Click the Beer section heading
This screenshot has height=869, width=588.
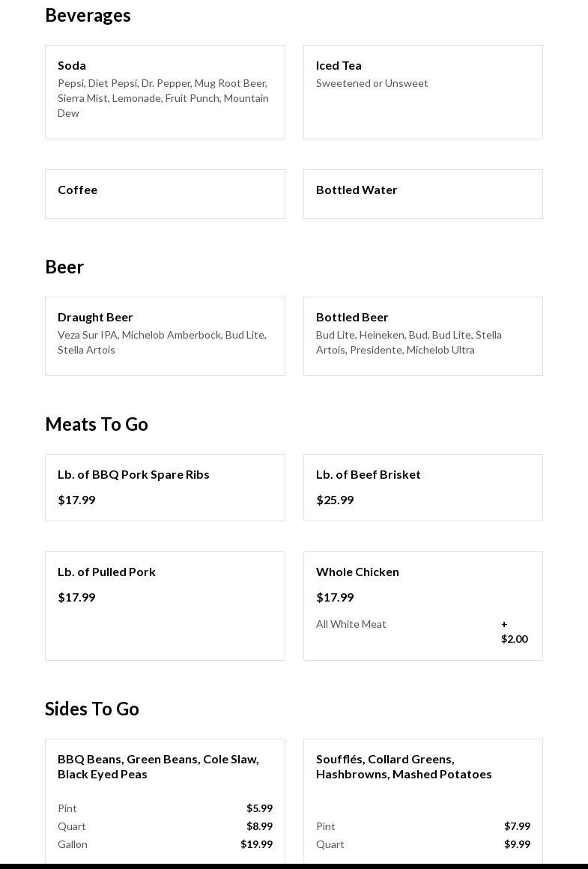[64, 267]
